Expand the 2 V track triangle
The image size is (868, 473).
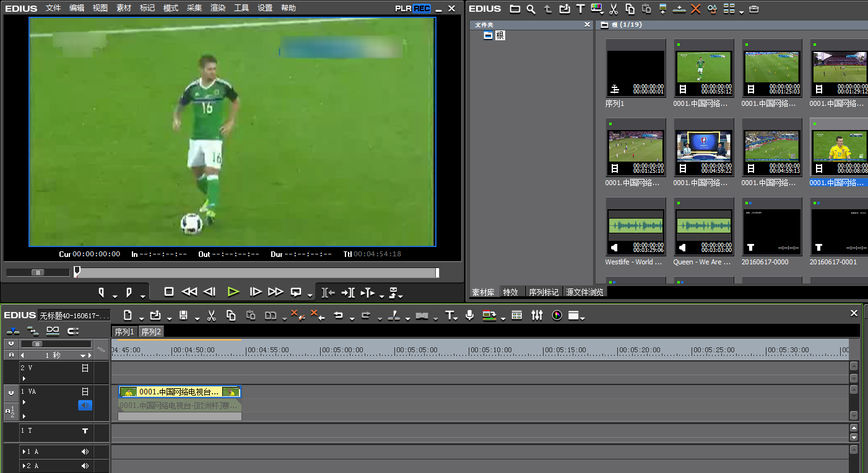click(x=24, y=378)
